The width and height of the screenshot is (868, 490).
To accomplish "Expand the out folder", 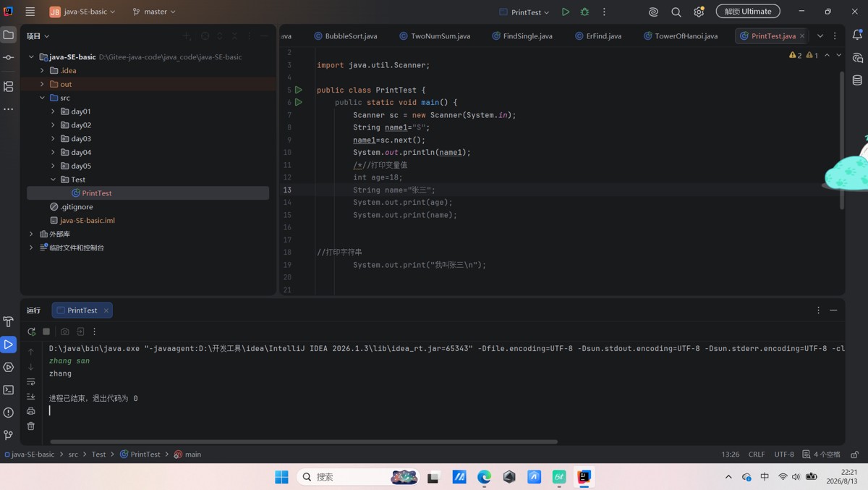I will (42, 84).
